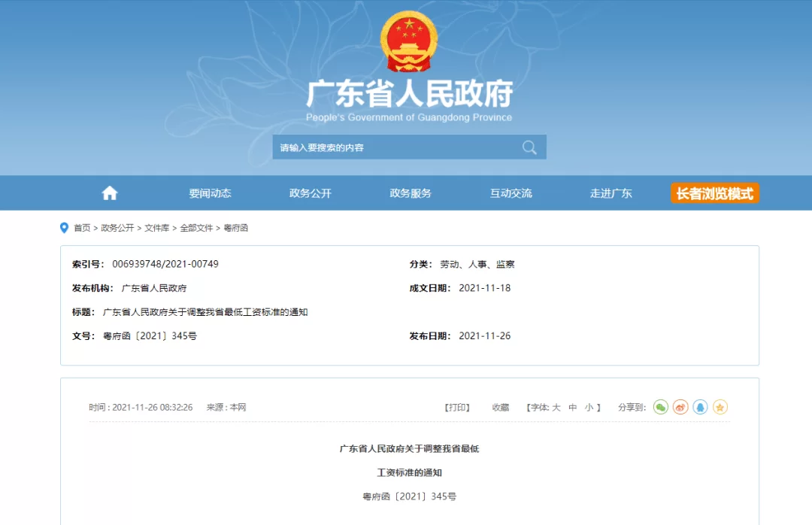
Task: Share the article to Weibo
Action: 680,407
